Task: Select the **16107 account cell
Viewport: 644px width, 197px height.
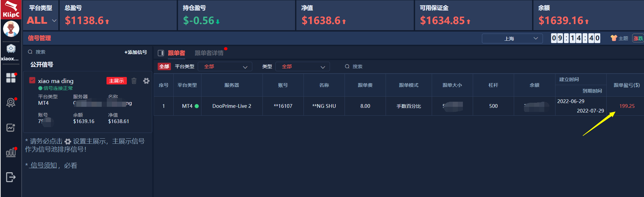Action: [283, 106]
